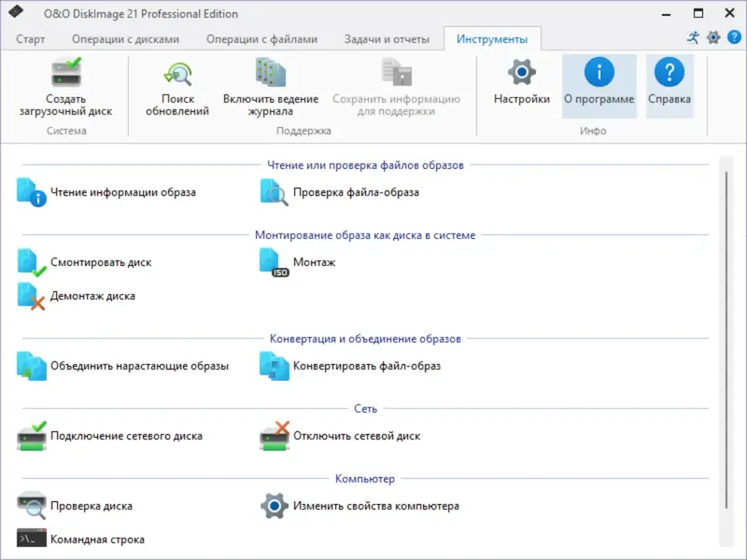The height and width of the screenshot is (560, 747).
Task: Click the Демонтаж диска icon
Action: click(32, 297)
